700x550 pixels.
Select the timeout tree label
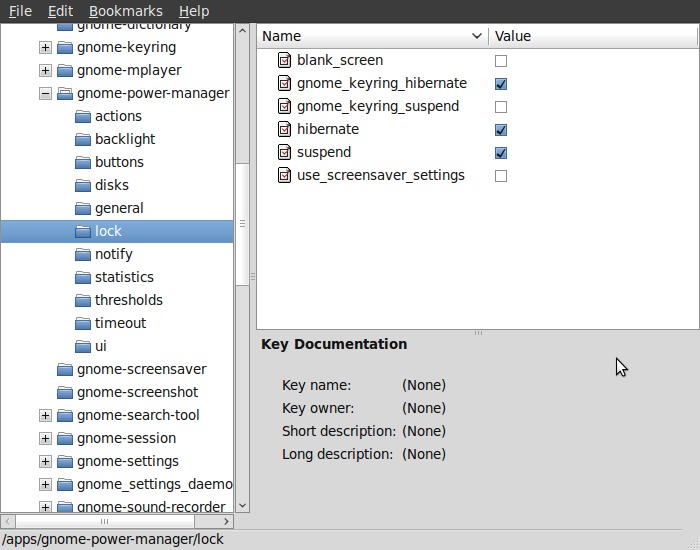point(121,323)
